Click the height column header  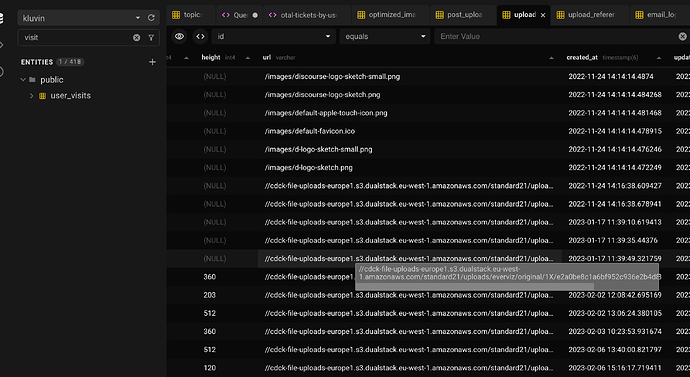[x=211, y=57]
